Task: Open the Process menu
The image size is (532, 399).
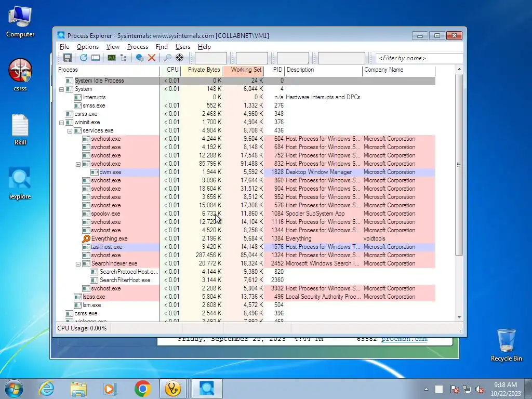Action: [x=137, y=47]
